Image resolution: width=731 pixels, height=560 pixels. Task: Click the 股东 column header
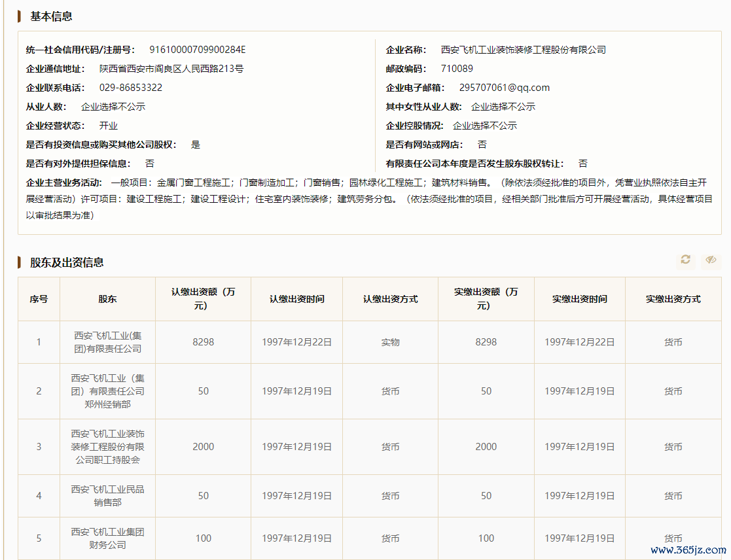(107, 299)
